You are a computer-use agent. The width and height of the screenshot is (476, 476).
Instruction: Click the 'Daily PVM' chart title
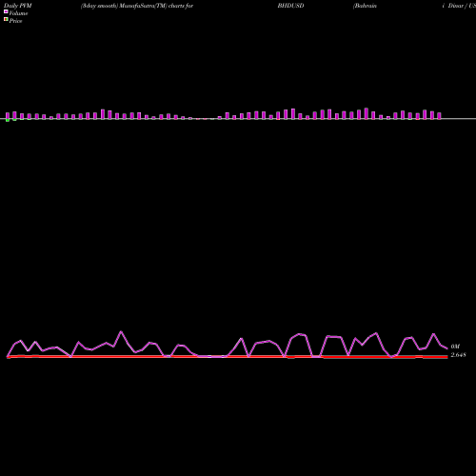[18, 6]
